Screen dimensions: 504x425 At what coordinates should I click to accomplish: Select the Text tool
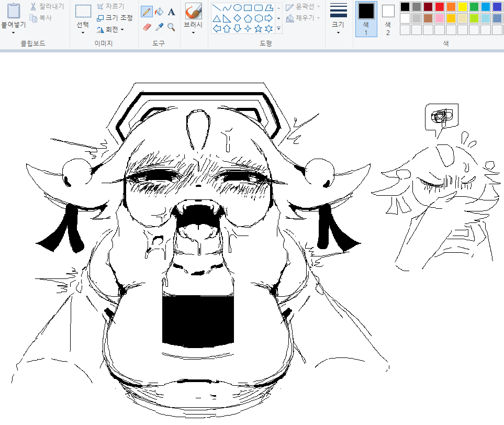point(171,12)
